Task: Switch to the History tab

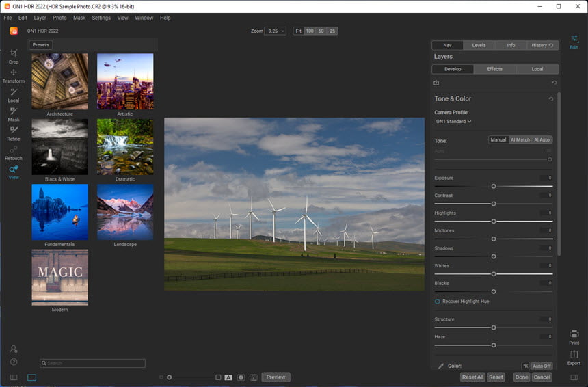Action: 542,45
